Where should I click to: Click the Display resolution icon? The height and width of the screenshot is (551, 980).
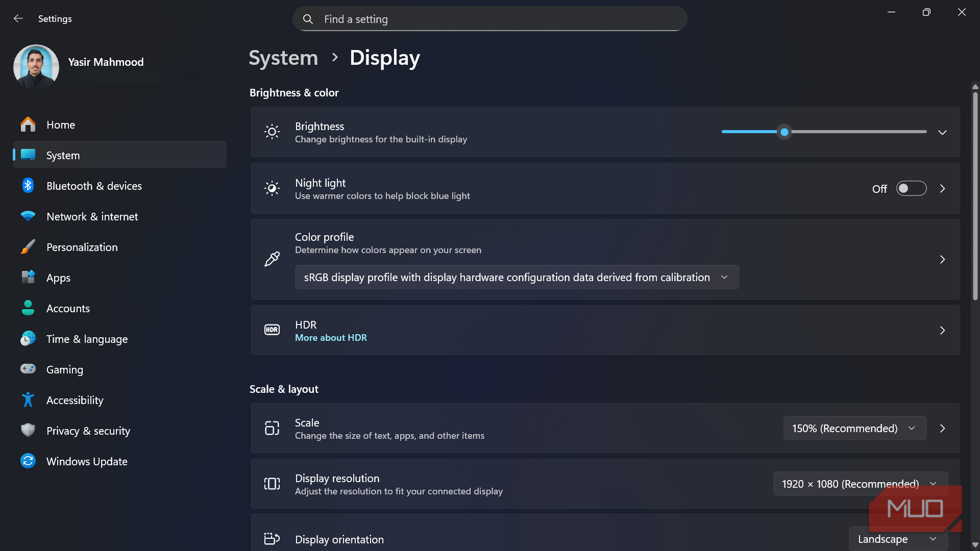(272, 484)
